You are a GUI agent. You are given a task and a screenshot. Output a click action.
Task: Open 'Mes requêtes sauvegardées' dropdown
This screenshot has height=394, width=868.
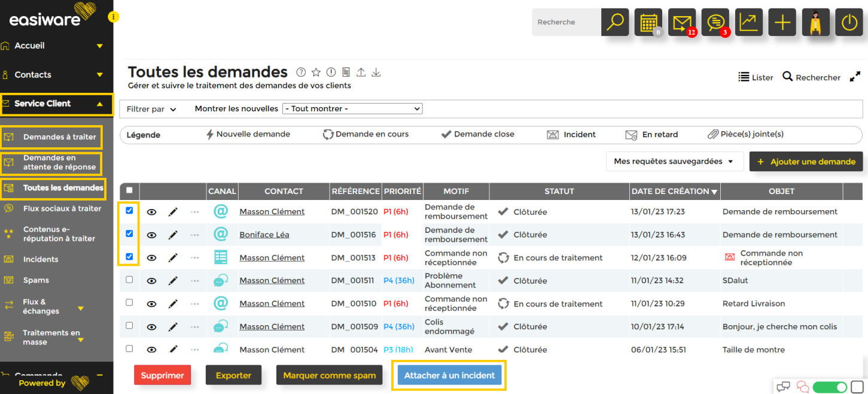pyautogui.click(x=674, y=162)
